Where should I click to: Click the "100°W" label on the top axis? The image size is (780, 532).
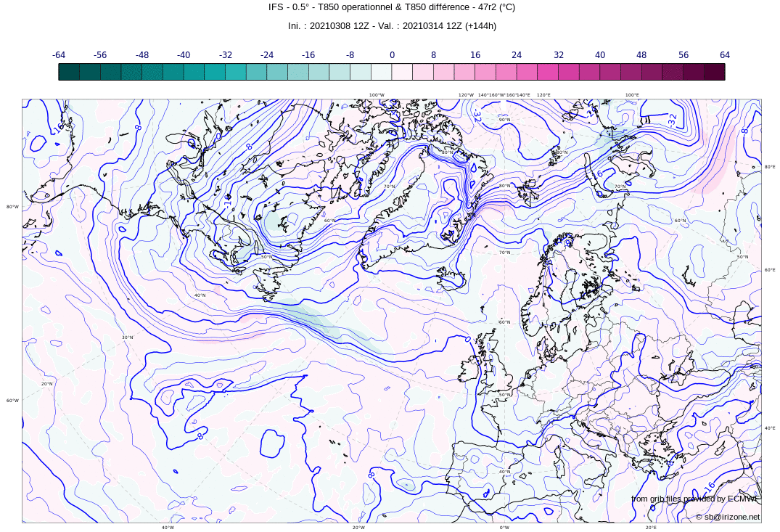(377, 95)
